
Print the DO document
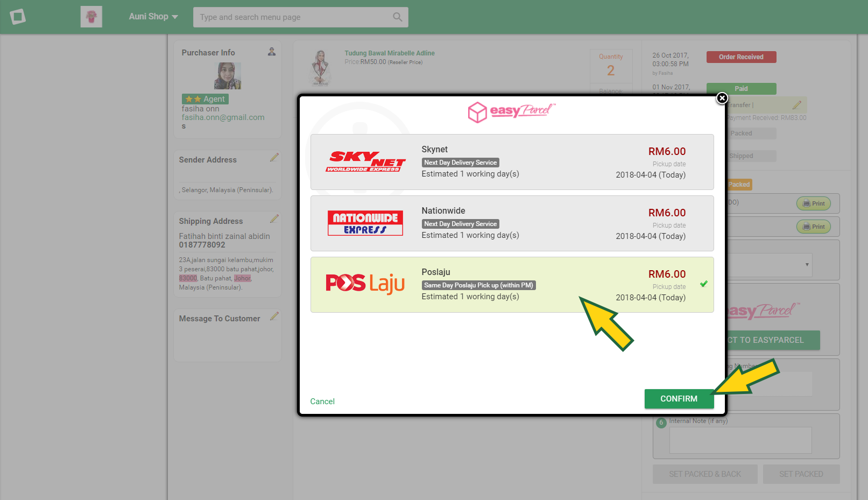pos(814,203)
